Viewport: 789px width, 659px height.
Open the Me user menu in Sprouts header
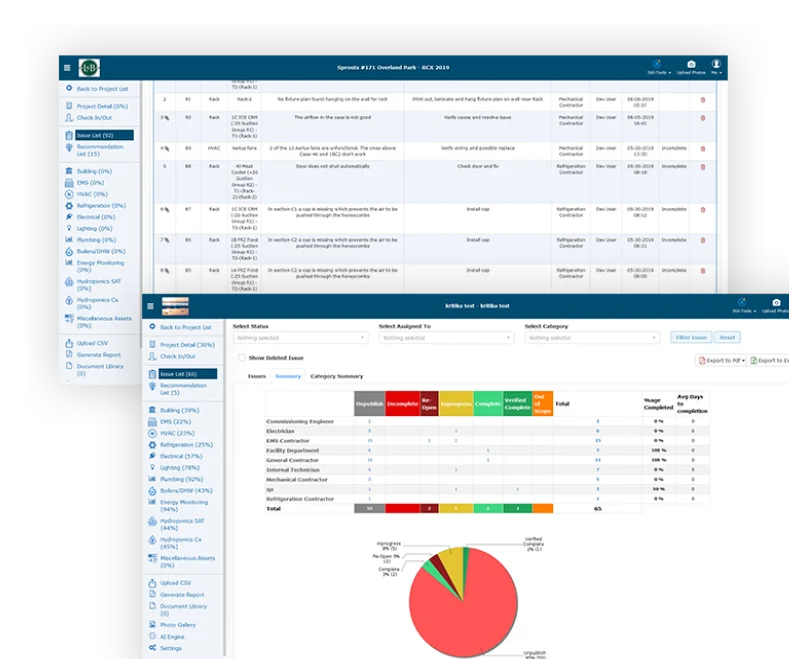pos(717,67)
